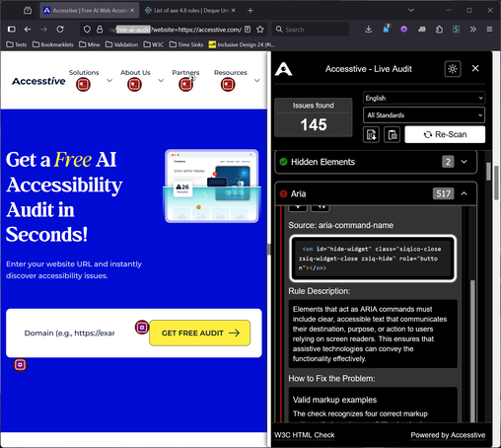Expand the Resources menu chevron
501x448 pixels.
point(257,81)
